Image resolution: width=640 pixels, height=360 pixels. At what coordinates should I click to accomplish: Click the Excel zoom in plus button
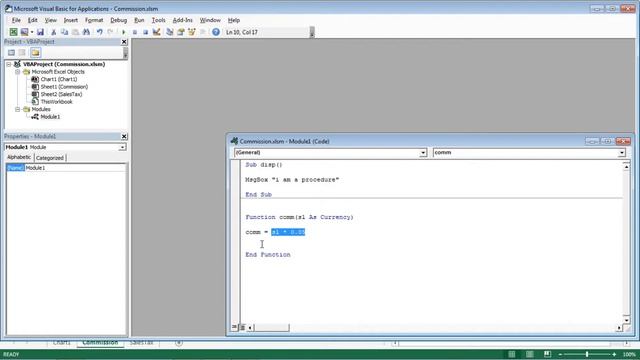coord(614,354)
